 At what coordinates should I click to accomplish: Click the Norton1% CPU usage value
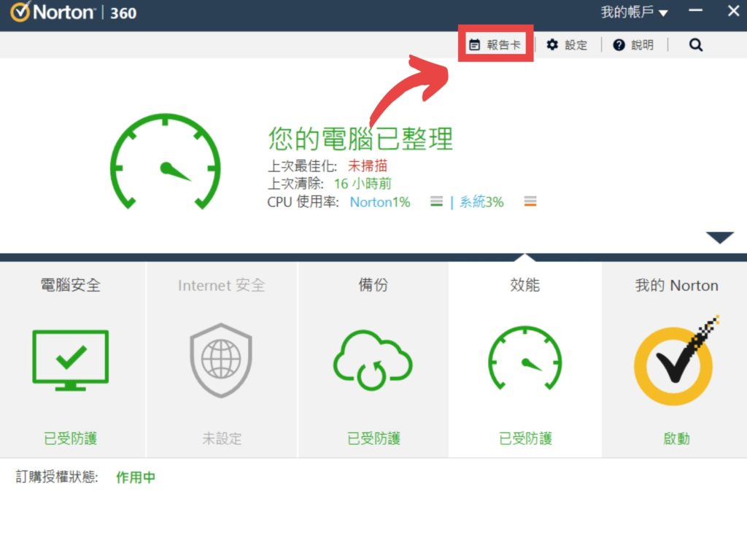(x=379, y=202)
